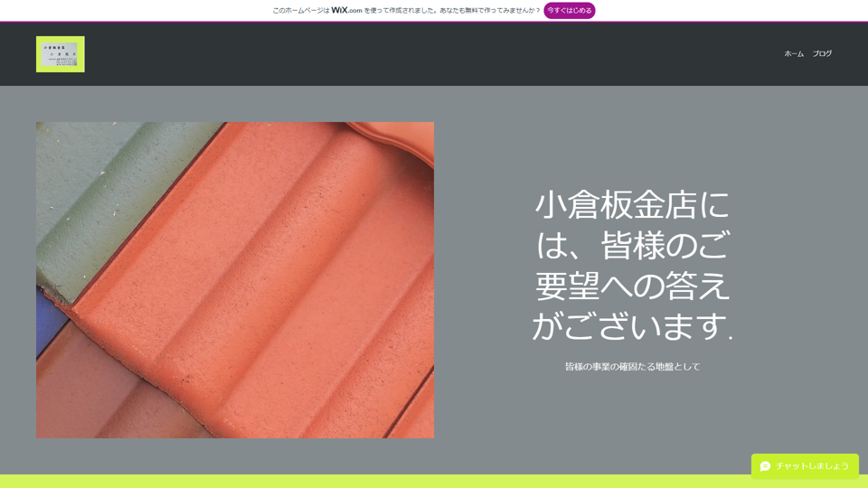Open the チャットしましょう chat label

point(812,466)
